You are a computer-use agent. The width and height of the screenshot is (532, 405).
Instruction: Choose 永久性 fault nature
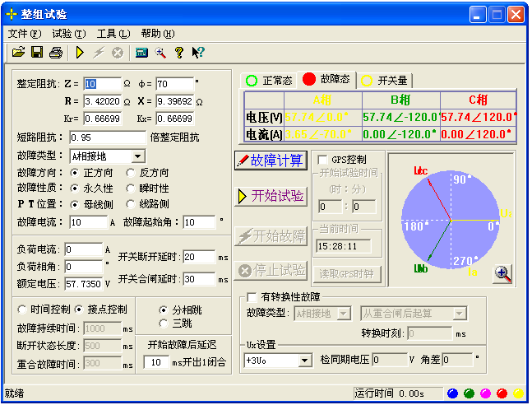click(x=75, y=189)
